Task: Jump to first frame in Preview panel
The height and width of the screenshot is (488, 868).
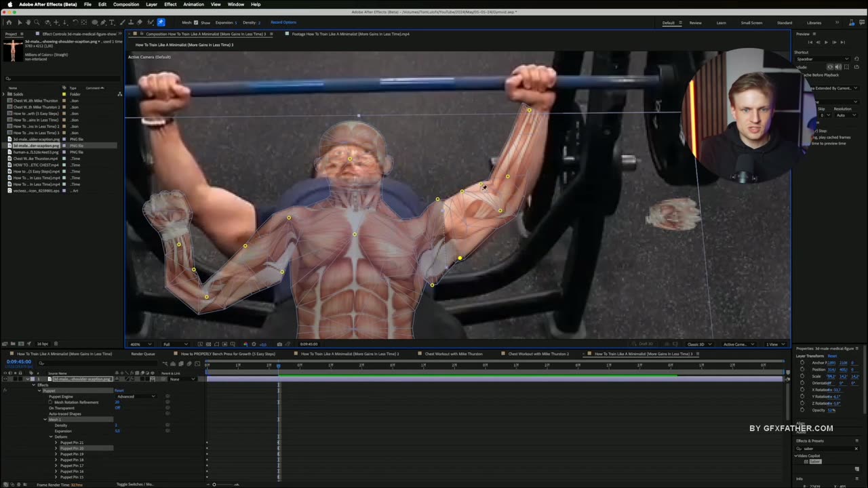Action: coord(810,42)
